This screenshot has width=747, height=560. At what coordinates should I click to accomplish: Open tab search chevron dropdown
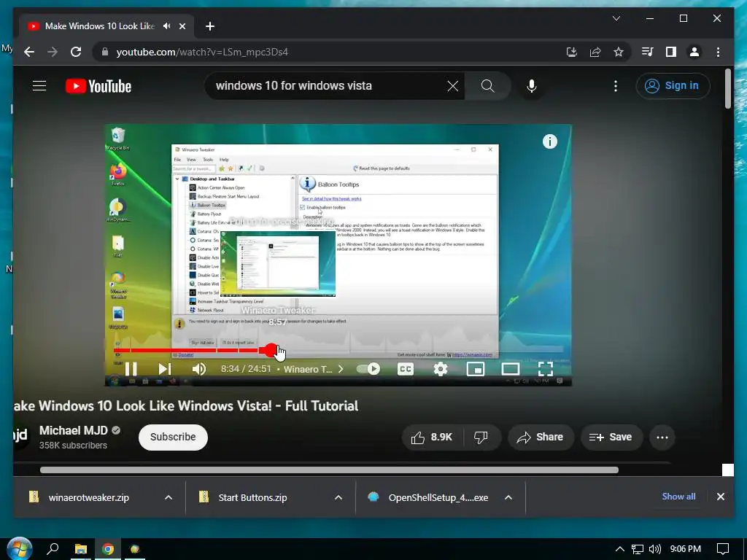pos(616,18)
